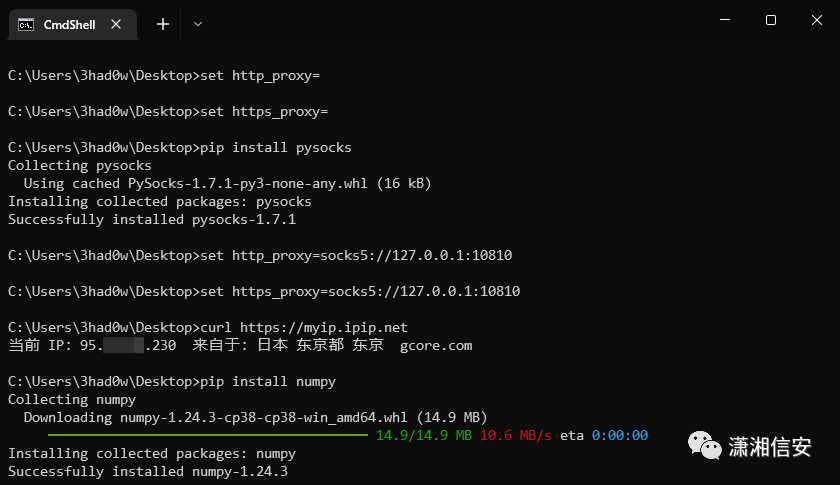Maximize the terminal window

pyautogui.click(x=771, y=20)
